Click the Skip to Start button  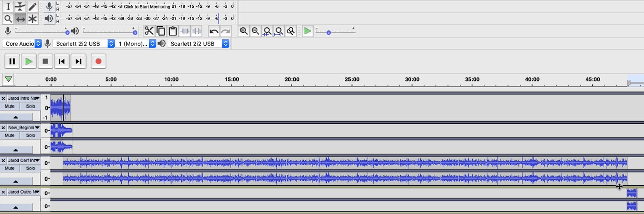[x=62, y=61]
